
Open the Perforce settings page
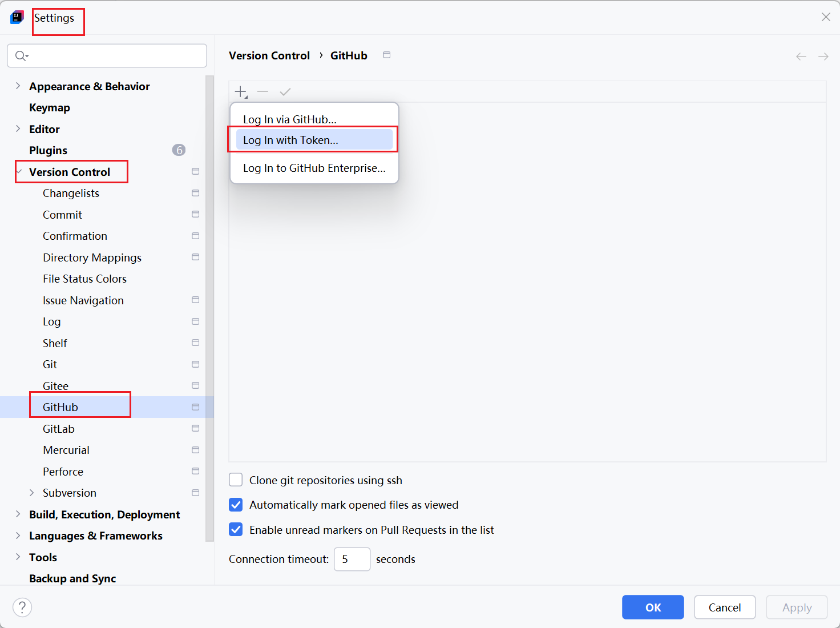point(63,472)
